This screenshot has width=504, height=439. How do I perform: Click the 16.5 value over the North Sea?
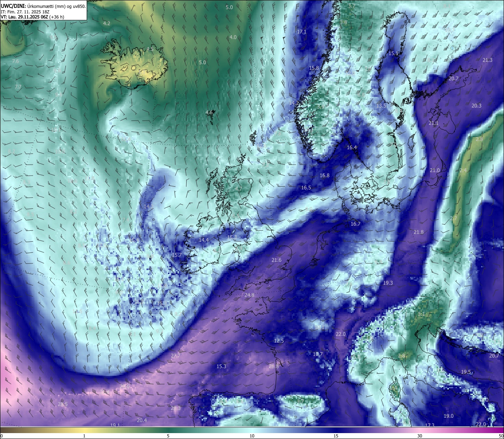pos(306,187)
